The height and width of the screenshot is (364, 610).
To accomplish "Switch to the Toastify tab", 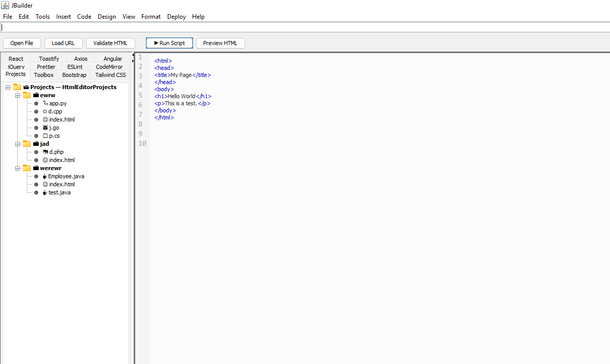I will click(x=49, y=59).
